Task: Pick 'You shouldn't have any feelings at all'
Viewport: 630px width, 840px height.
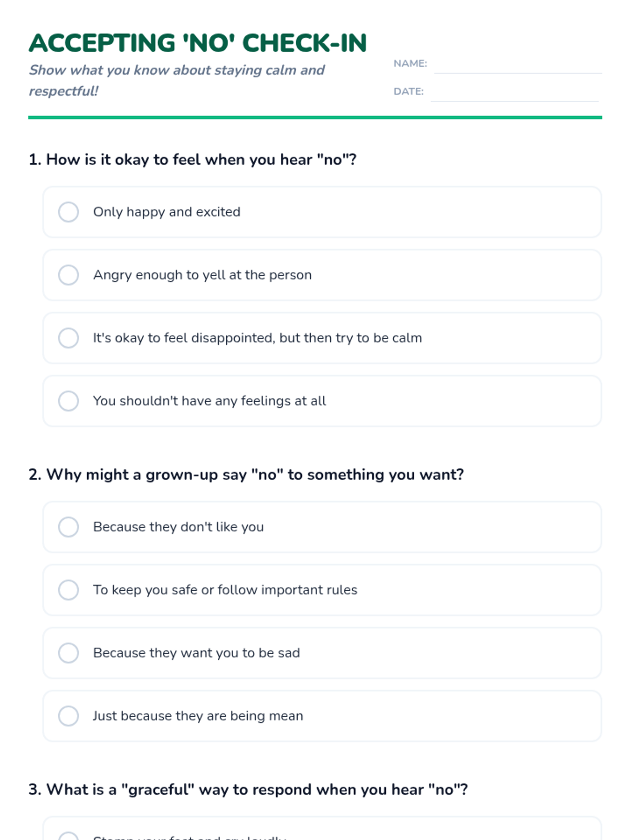Action: [68, 401]
